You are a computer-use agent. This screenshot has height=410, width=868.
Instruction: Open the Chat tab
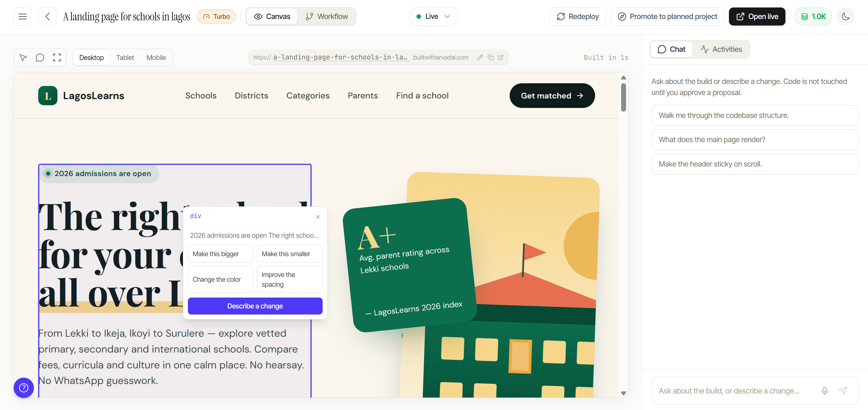[x=671, y=49]
